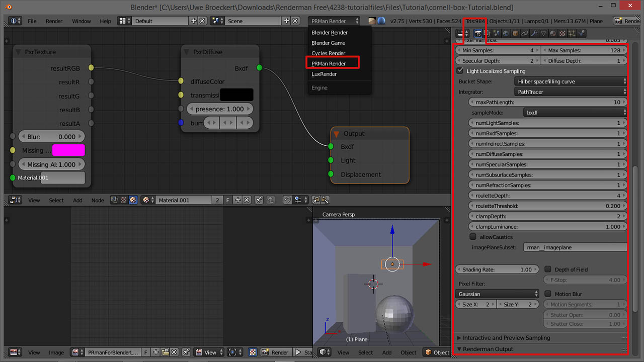Open the Object Data tab triangle icon
Screen dimensions: 644x362
[543, 33]
